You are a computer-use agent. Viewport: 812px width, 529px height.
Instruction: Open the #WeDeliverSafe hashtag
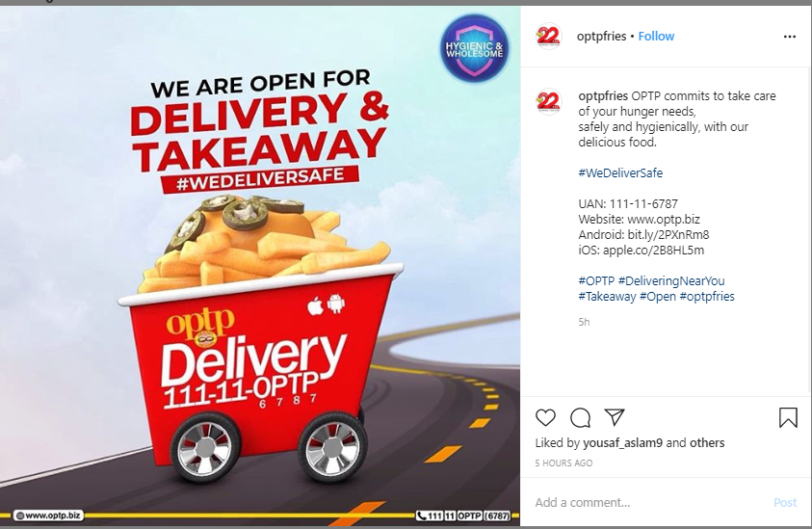tap(620, 173)
